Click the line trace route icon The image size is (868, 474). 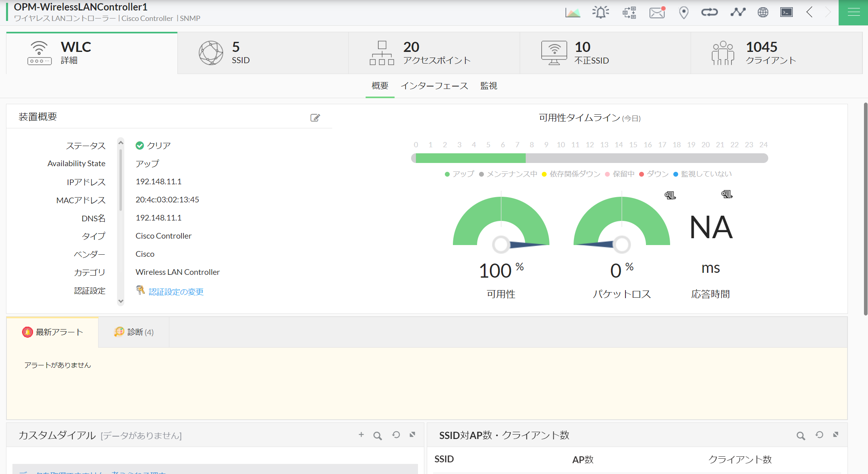pyautogui.click(x=738, y=12)
